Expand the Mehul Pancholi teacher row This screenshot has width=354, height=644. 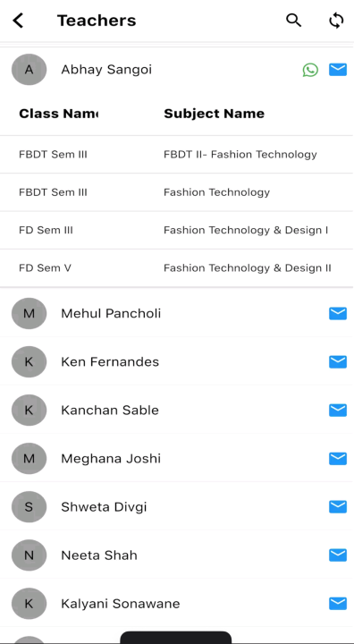177,313
